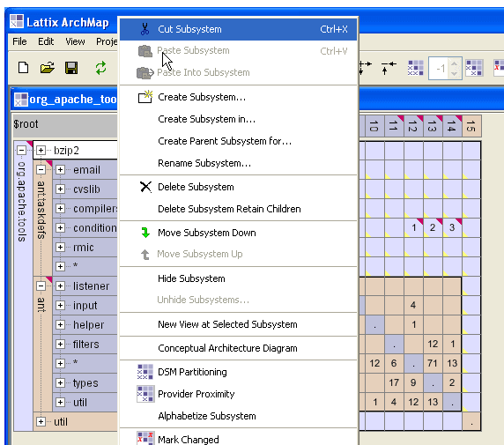This screenshot has height=445, width=504.
Task: Click the matrix icon right of the -1 field
Action: pos(474,68)
